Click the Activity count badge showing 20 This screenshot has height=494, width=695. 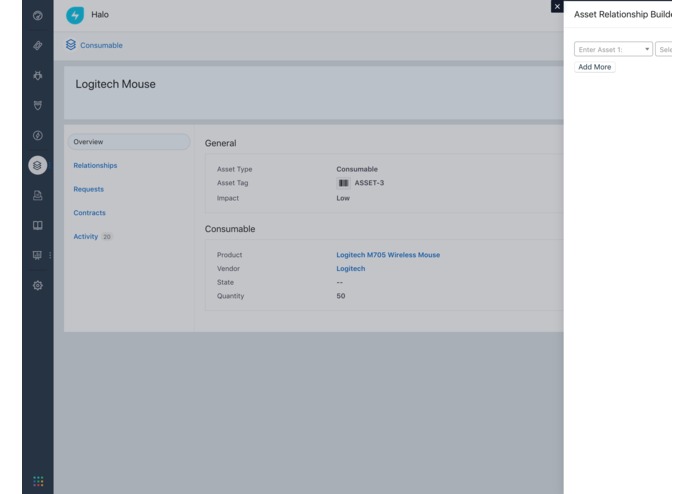pos(107,237)
